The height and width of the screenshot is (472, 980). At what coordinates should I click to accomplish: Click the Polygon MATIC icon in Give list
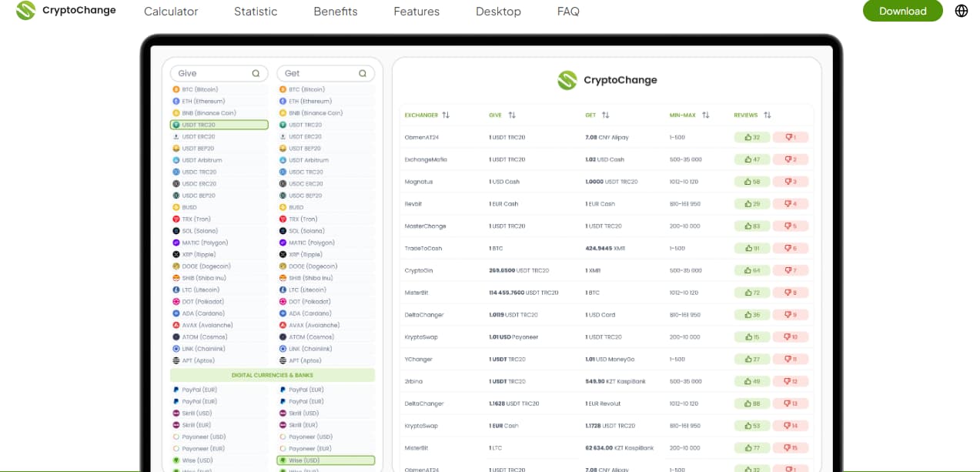176,243
